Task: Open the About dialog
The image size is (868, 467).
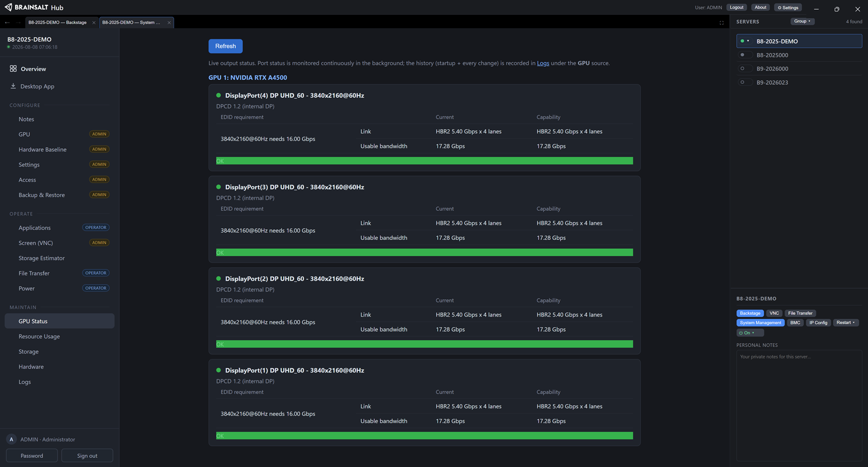Action: coord(761,8)
